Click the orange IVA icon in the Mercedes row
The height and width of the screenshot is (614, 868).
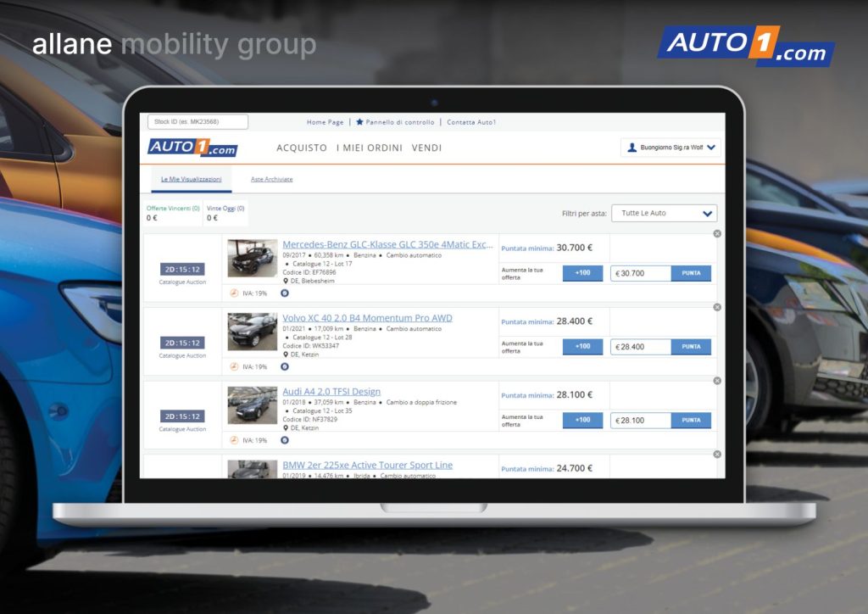pyautogui.click(x=234, y=293)
